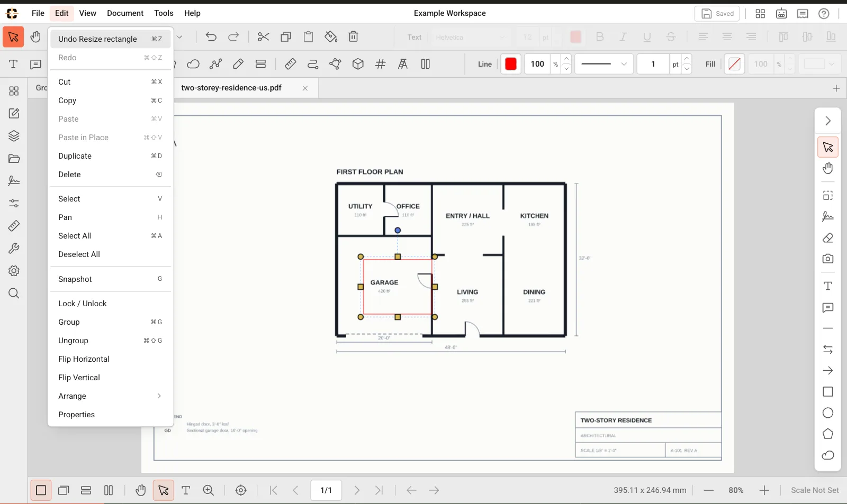The width and height of the screenshot is (847, 504).
Task: Open the Search icon in left sidebar
Action: (x=14, y=294)
